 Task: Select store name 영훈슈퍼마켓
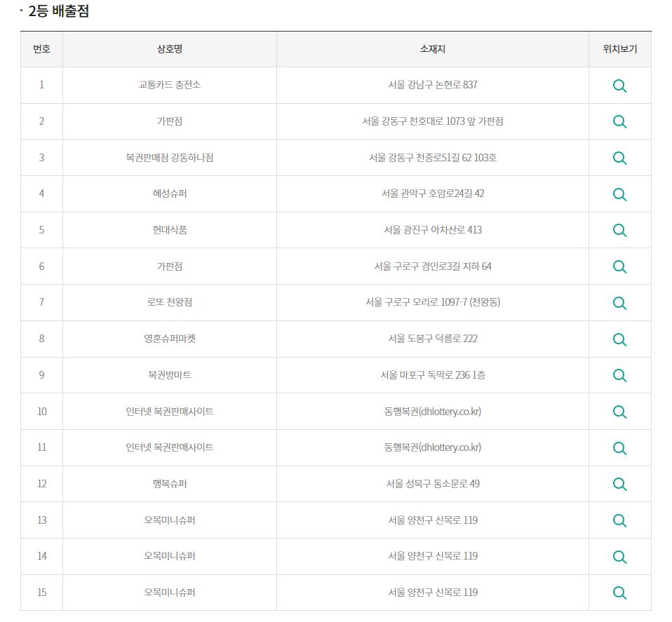(x=170, y=339)
